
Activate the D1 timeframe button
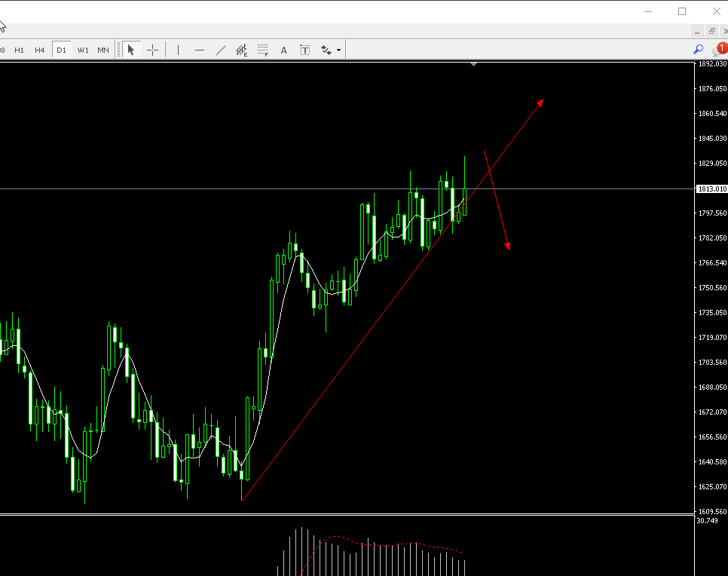pos(61,50)
